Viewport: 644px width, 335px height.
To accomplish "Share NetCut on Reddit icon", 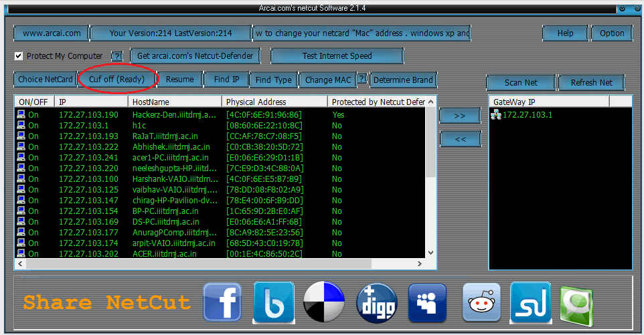I will click(481, 302).
